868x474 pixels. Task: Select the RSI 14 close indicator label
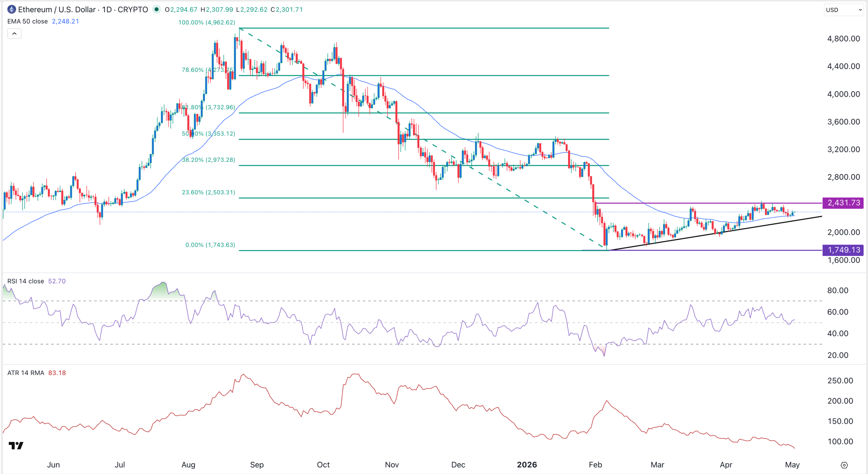[x=26, y=281]
